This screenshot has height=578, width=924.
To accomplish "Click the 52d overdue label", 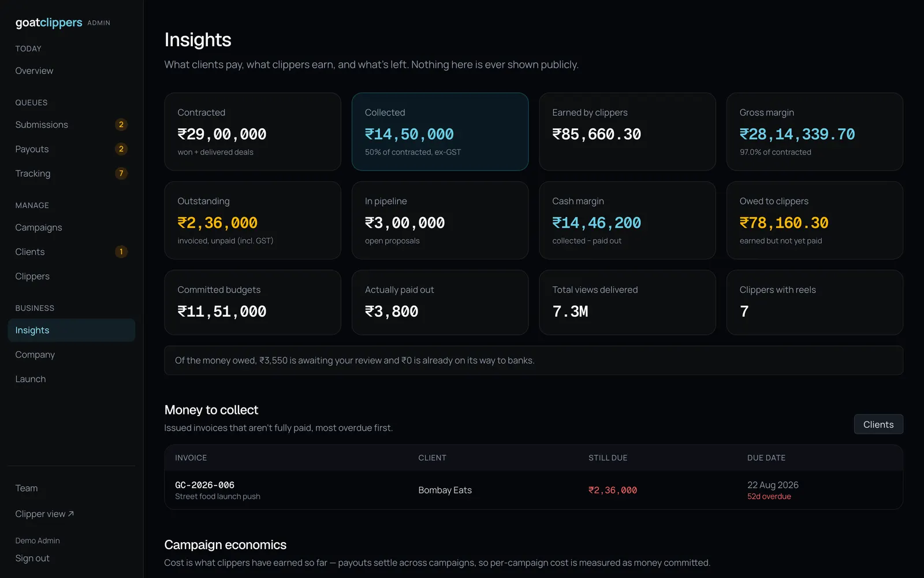I will point(769,497).
